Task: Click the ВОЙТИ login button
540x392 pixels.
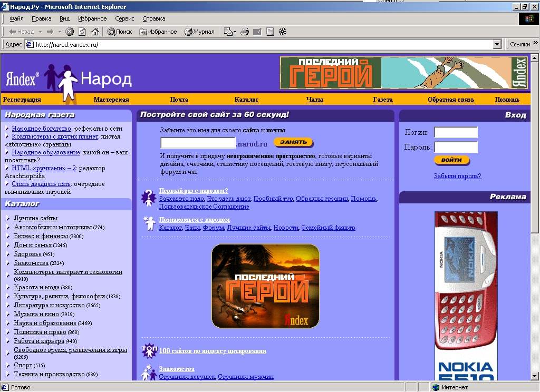Action: coord(451,160)
